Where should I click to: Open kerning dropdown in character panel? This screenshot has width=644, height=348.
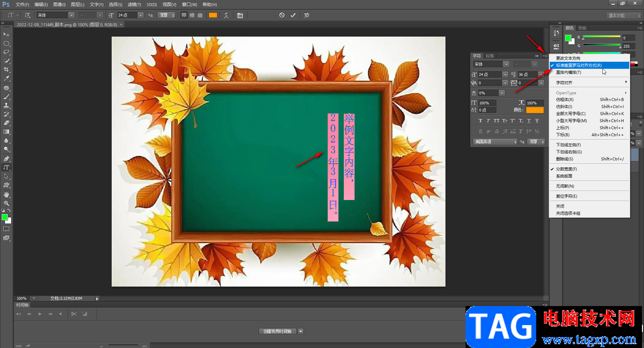(505, 83)
